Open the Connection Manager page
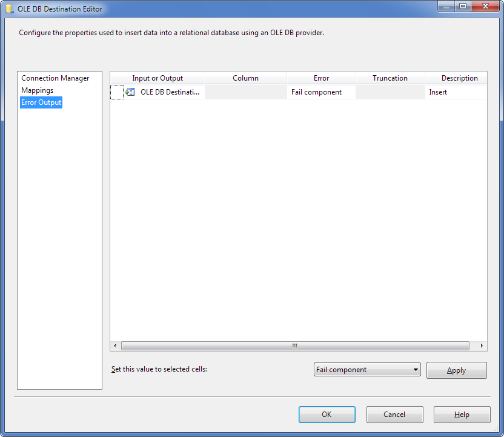 pyautogui.click(x=55, y=78)
